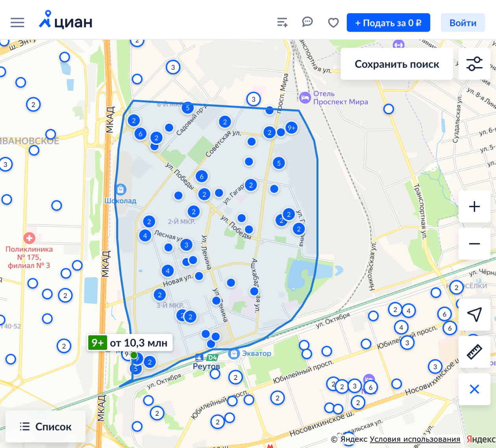The image size is (496, 448).
Task: Zoom in with the plus control
Action: point(474,206)
